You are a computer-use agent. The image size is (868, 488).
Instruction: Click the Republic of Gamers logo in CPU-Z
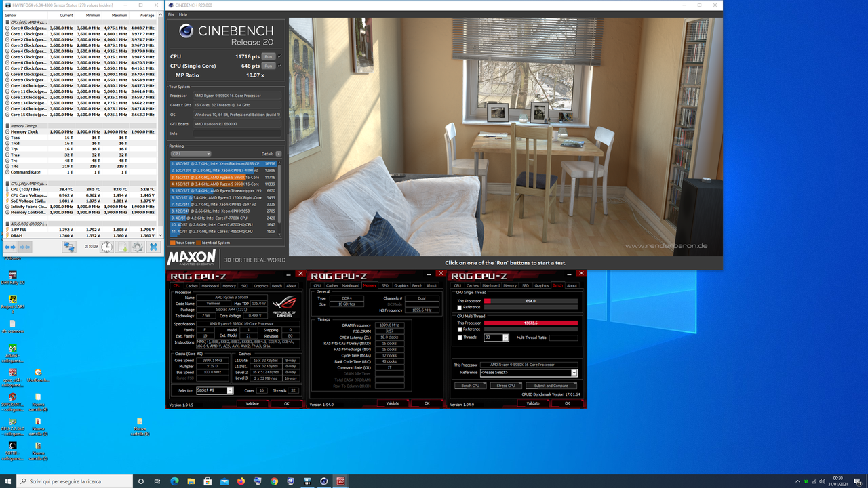[x=283, y=306]
